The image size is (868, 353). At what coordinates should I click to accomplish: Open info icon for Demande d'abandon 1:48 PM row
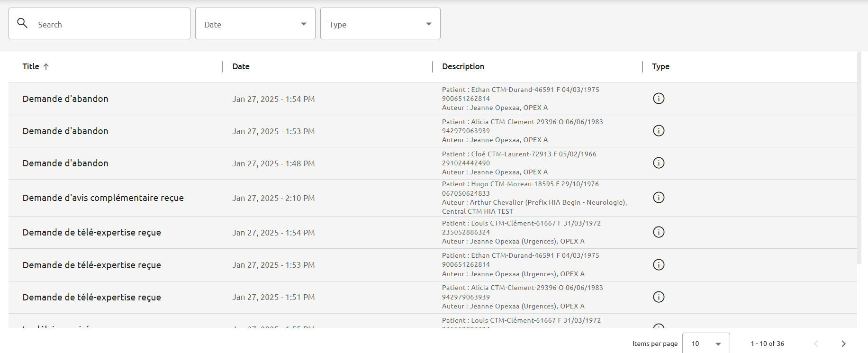[x=659, y=163]
